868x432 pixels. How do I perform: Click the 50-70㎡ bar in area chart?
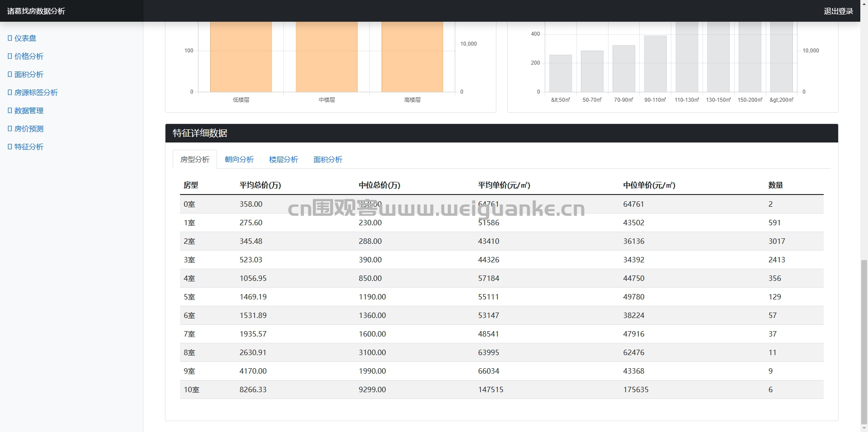[592, 71]
